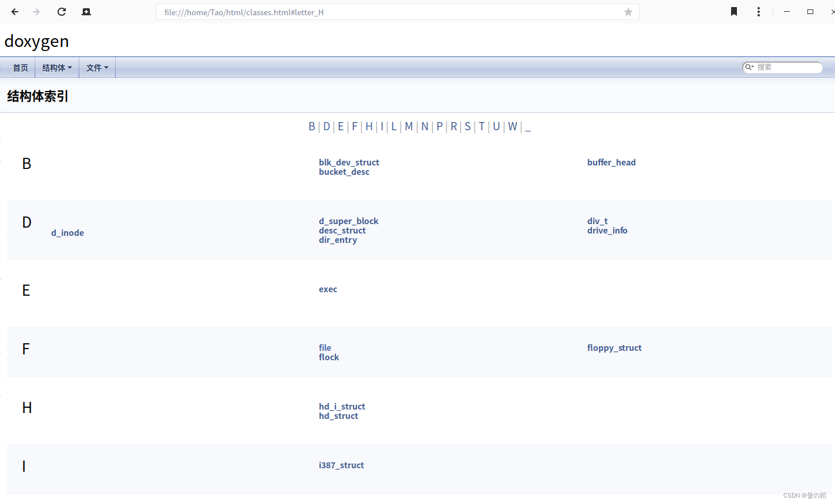
Task: Jump to letter I in the index bar
Action: pos(382,127)
